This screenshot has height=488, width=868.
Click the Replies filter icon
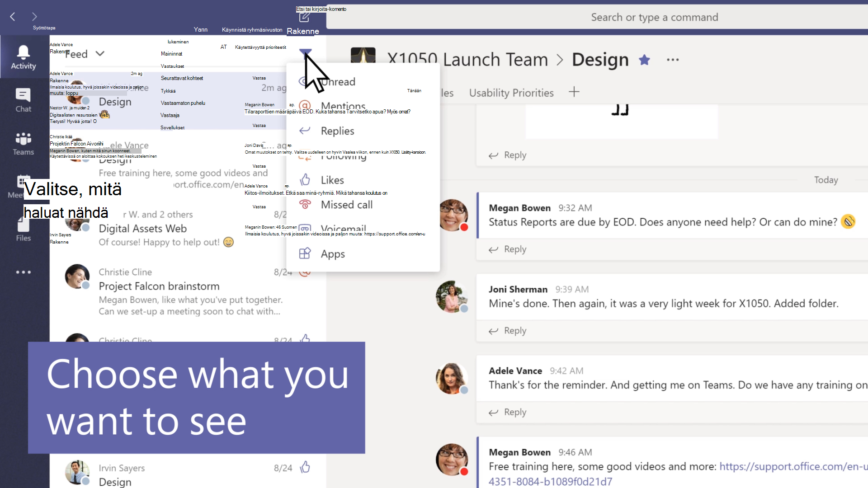tap(305, 131)
